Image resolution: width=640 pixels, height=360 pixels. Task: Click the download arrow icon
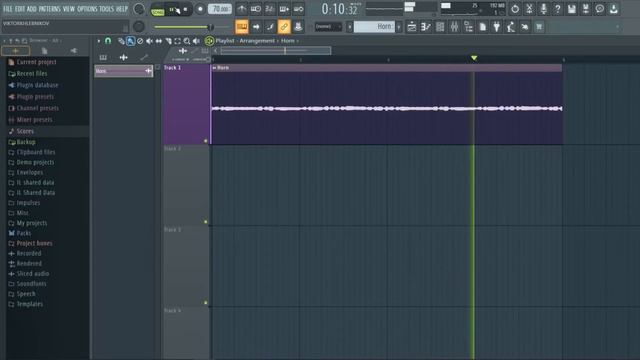(613, 9)
